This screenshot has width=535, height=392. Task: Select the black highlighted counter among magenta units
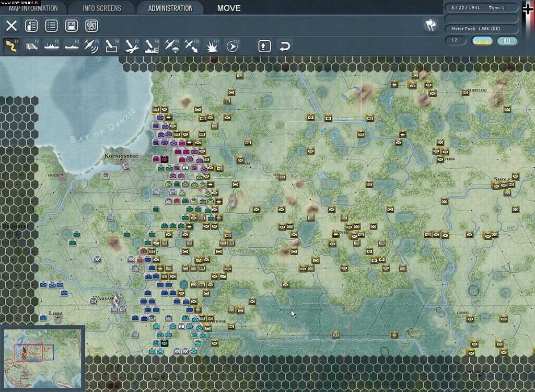click(165, 159)
